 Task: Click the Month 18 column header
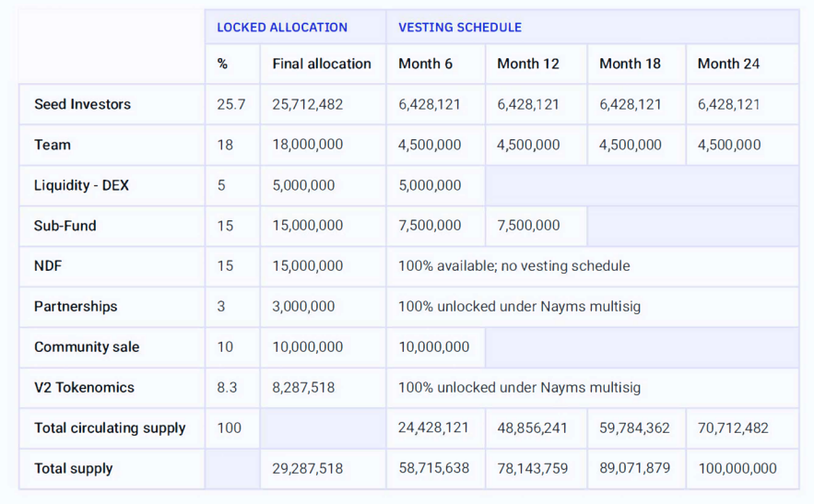click(630, 64)
